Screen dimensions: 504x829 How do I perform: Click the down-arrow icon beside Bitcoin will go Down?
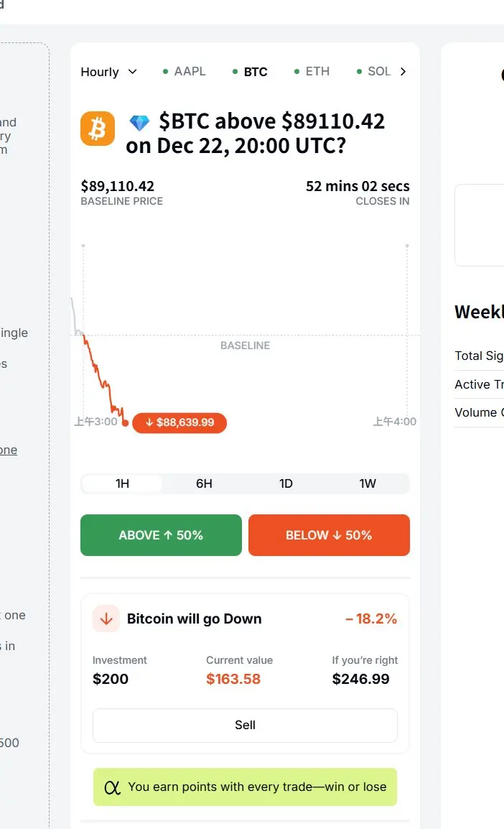pos(106,619)
